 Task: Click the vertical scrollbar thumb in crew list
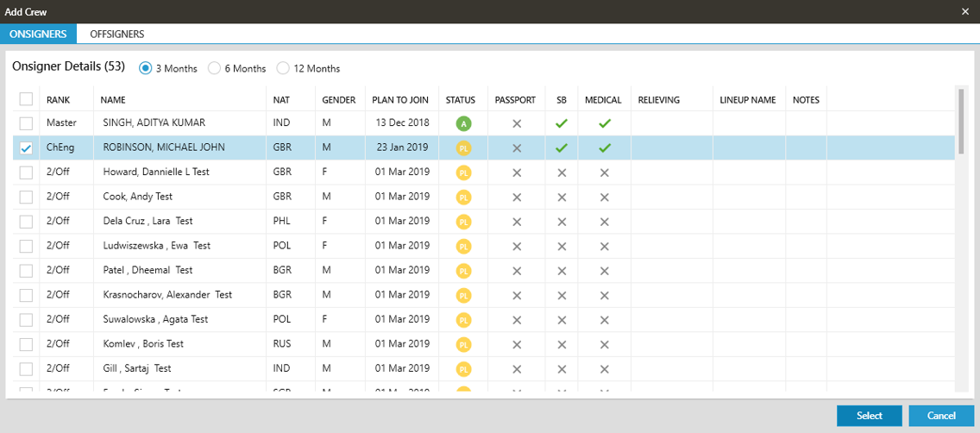point(962,119)
